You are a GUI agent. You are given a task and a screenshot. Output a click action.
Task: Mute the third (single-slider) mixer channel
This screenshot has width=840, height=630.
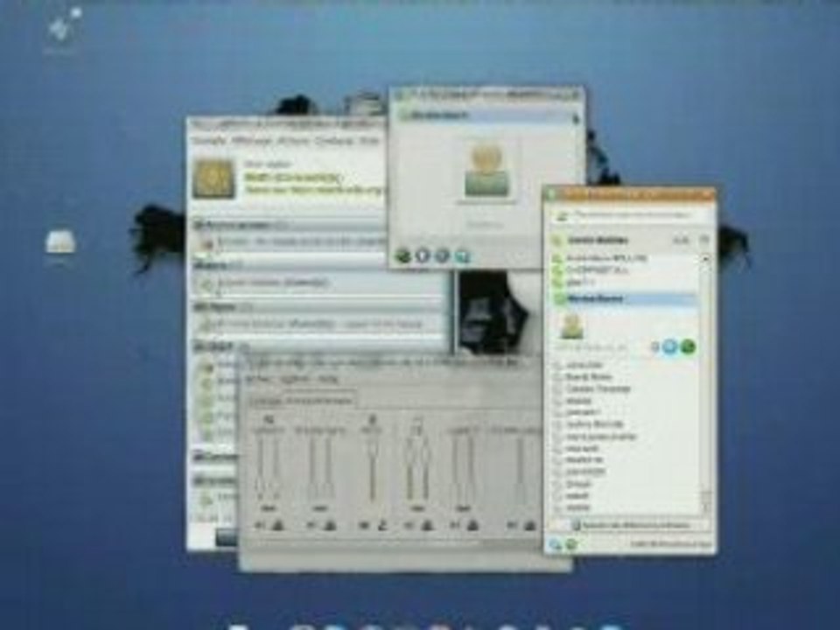tap(364, 526)
